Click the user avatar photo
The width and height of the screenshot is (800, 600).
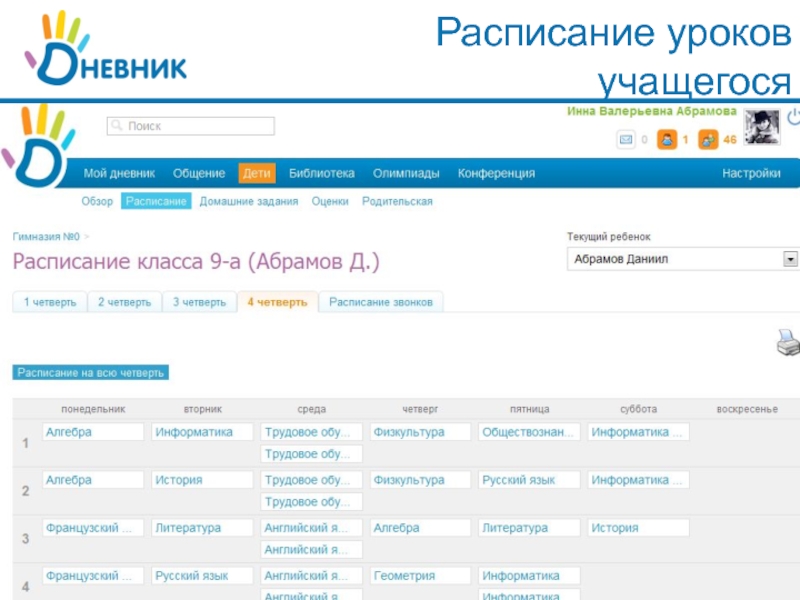tap(765, 128)
